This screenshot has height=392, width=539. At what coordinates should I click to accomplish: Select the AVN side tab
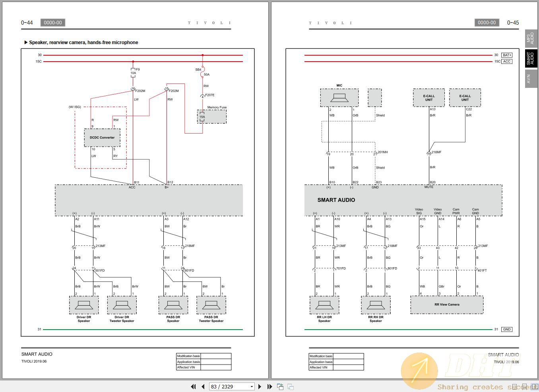pos(531,78)
